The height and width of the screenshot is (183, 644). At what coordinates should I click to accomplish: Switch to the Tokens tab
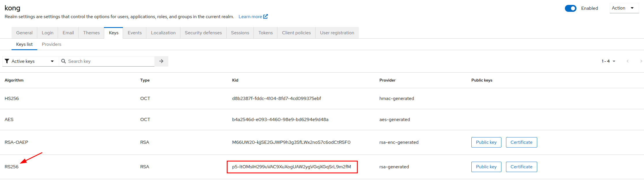pyautogui.click(x=265, y=33)
